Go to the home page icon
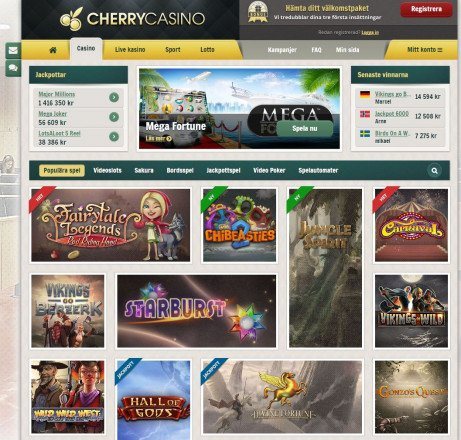 pos(53,50)
